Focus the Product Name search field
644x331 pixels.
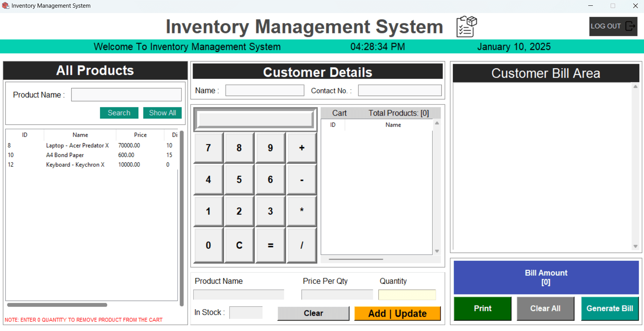(x=126, y=95)
